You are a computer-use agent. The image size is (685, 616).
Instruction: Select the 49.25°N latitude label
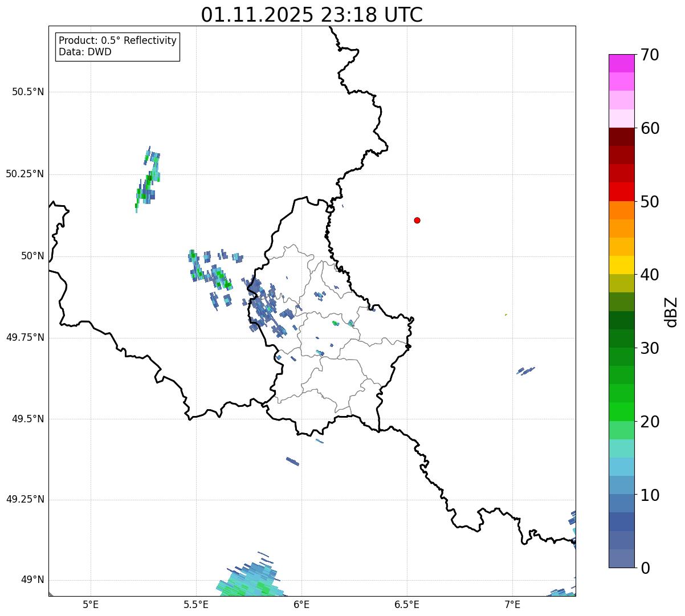[x=25, y=499]
